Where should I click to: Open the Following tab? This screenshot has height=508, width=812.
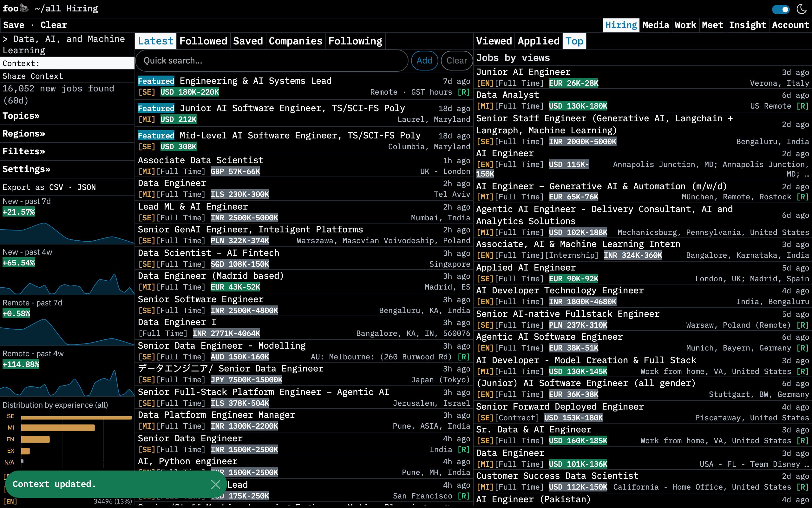(x=355, y=41)
